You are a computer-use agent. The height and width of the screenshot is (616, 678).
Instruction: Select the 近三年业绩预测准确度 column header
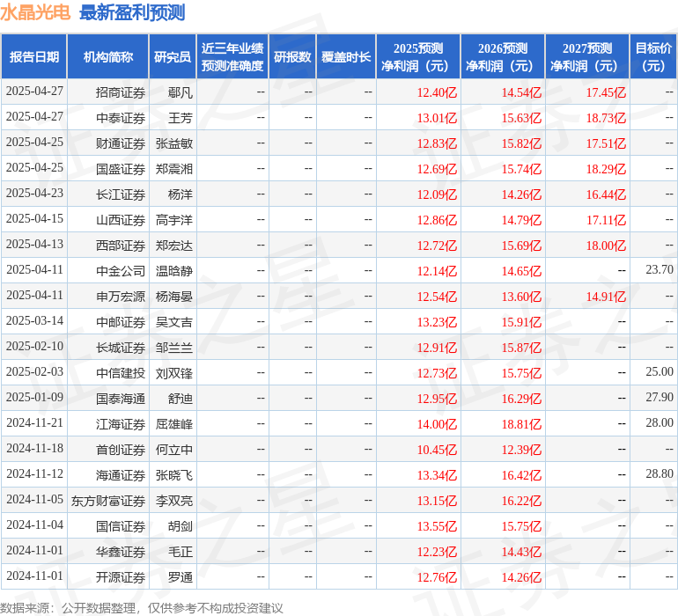[x=232, y=57]
